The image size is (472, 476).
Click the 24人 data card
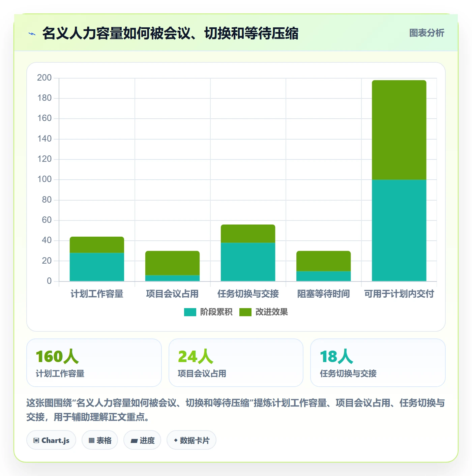(236, 363)
